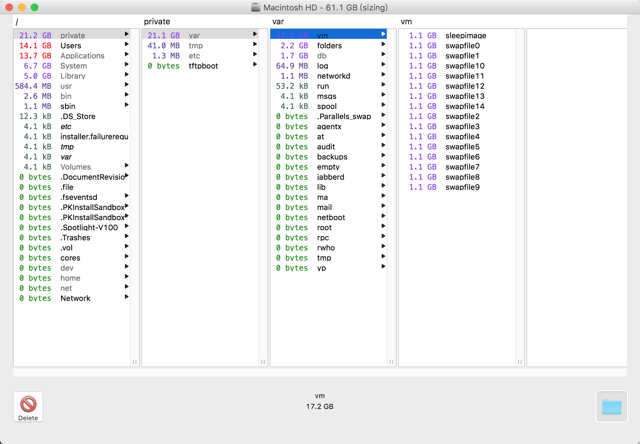Click the Delete button icon
Screen dimensions: 640x444
28,406
